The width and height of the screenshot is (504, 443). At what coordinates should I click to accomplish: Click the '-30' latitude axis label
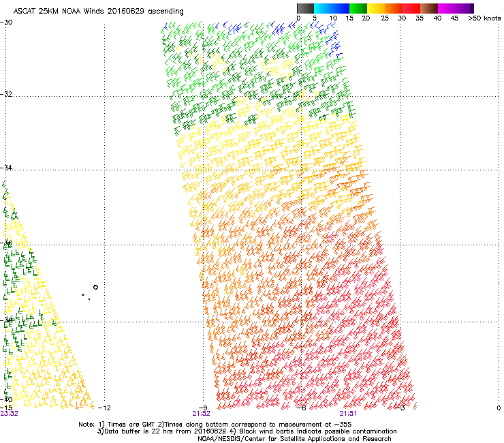(6, 22)
